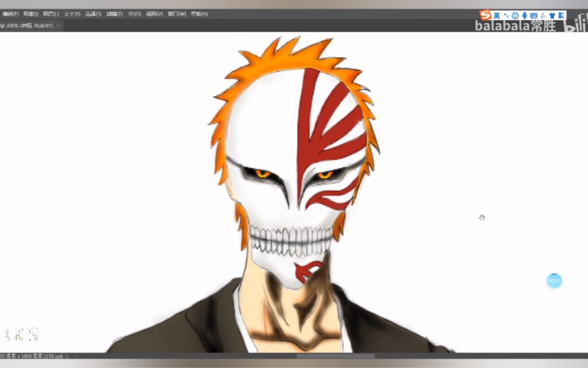
Task: Activate Sogou voice input microphone
Action: (x=525, y=15)
